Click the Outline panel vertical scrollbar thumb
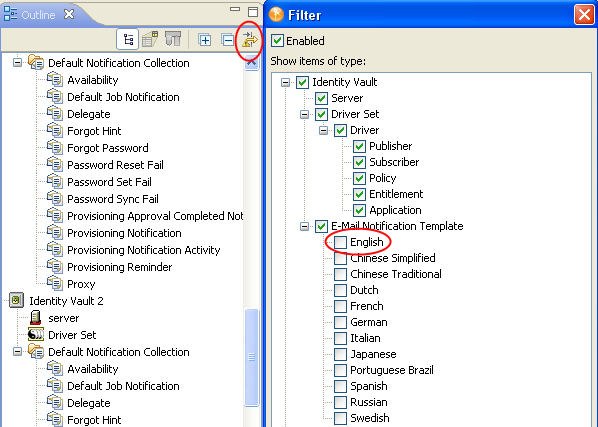Image resolution: width=598 pixels, height=427 pixels. click(x=252, y=357)
